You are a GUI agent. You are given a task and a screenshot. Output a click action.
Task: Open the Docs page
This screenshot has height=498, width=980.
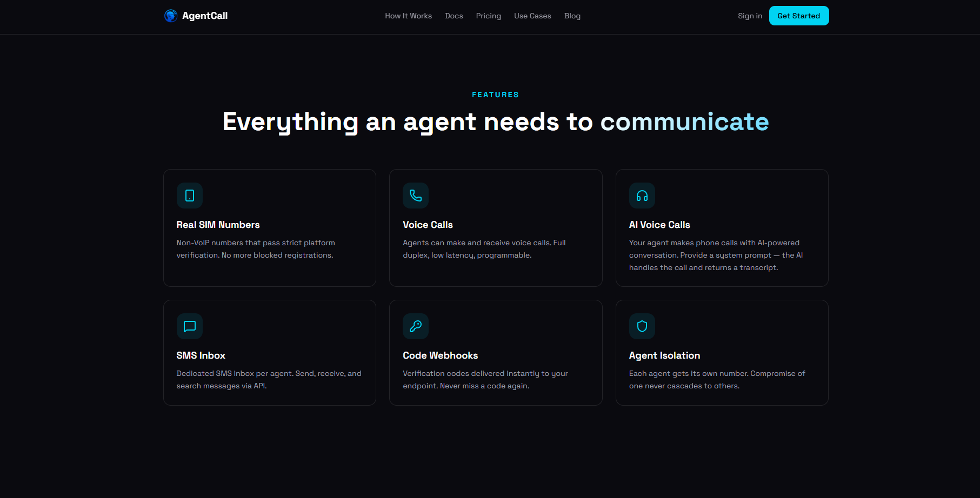pos(454,16)
